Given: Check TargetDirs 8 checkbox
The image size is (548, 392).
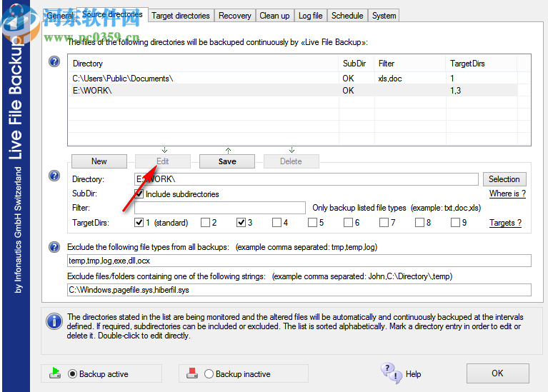Looking at the screenshot, I should pos(419,223).
